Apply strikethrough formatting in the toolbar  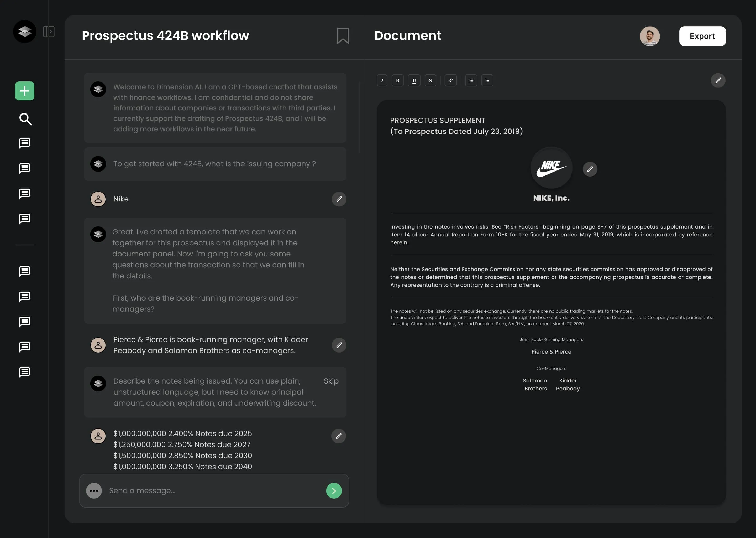tap(430, 80)
